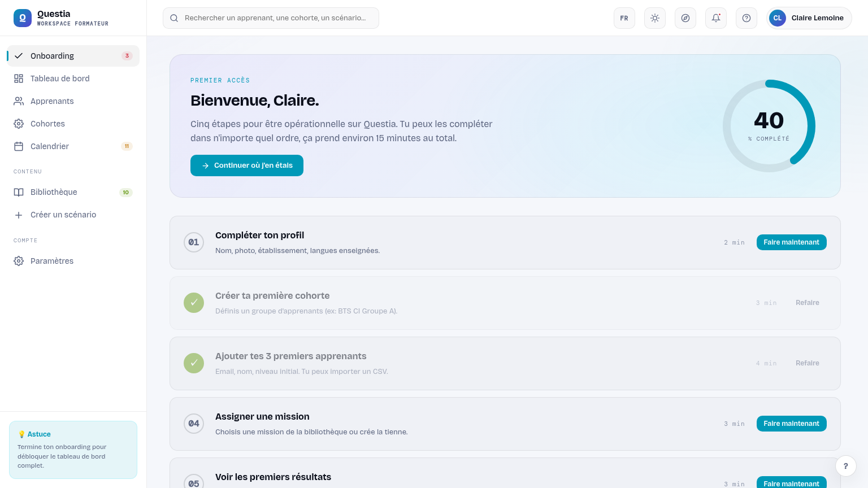Open the Onboarding sidebar item
Viewport: 868px width, 488px height.
[73, 56]
